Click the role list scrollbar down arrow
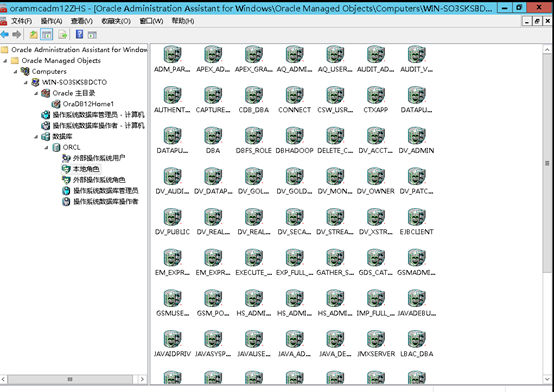554x392 pixels. 547,379
